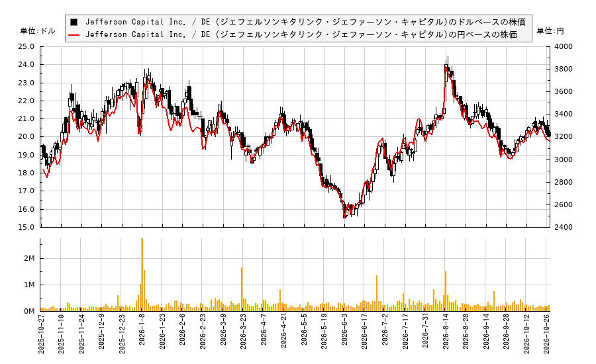This screenshot has height=364, width=596.
Task: Click the 4000 yen axis value
Action: (x=564, y=46)
